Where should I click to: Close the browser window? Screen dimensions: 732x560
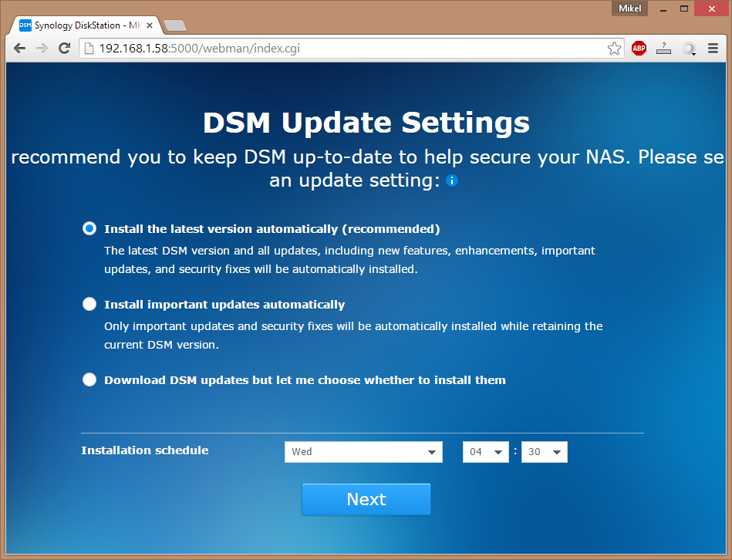[712, 8]
